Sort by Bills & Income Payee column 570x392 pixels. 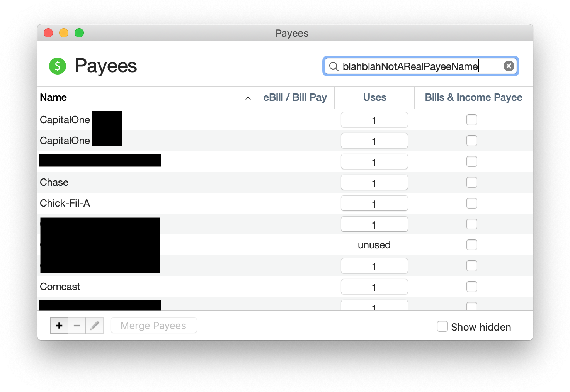coord(473,97)
